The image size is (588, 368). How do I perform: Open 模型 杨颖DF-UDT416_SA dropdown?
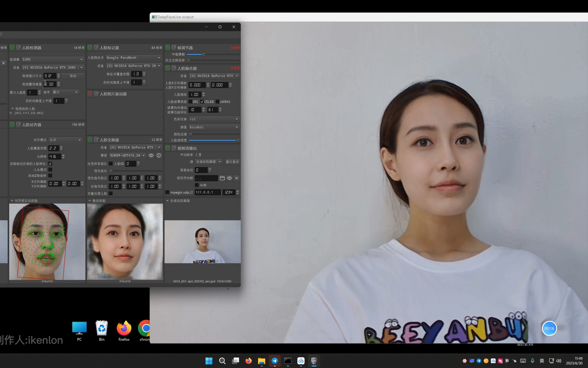pos(128,156)
